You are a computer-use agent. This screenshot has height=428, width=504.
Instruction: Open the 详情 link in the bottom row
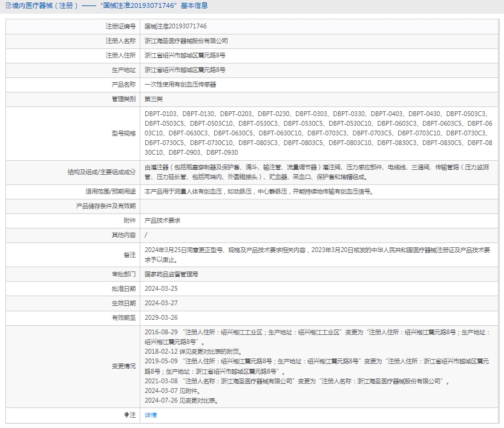[151, 415]
